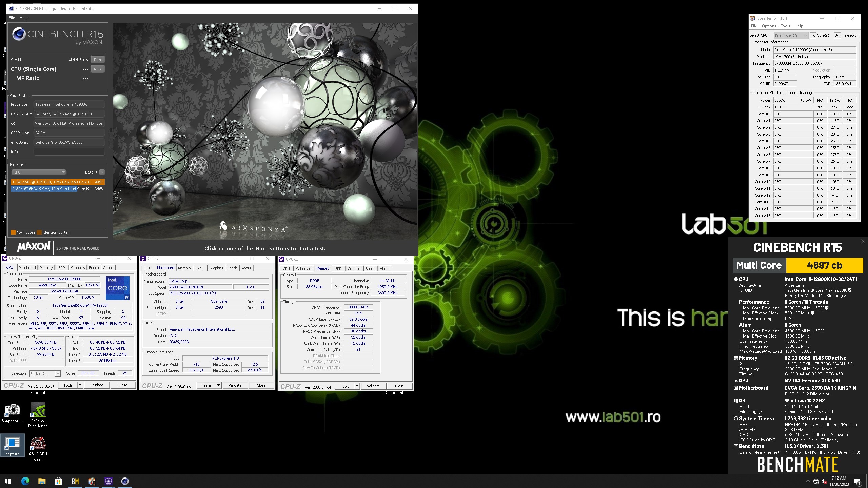Switch to Cinebench sphere taskbar icon
Image resolution: width=868 pixels, height=488 pixels.
[x=125, y=481]
